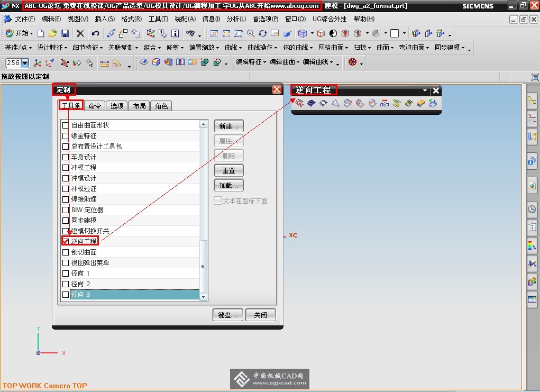Click first icon in 逆向工程 toolbar
Viewport: 540px width, 392px height.
coord(299,103)
